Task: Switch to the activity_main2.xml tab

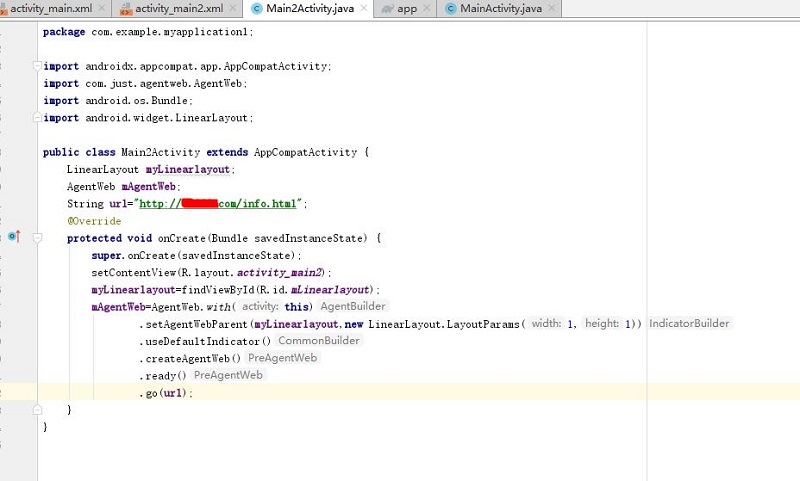Action: [x=179, y=9]
